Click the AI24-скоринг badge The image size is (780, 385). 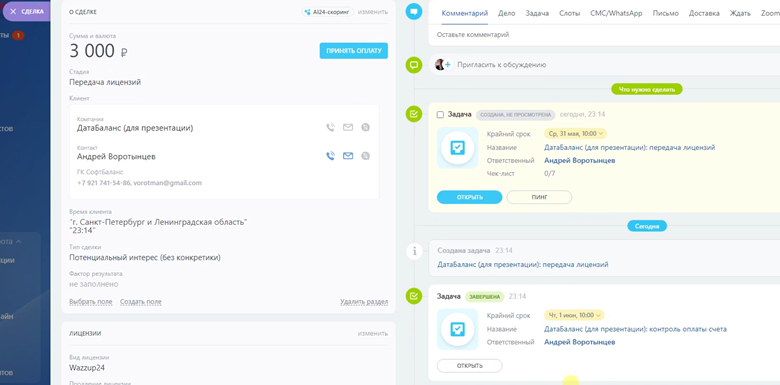click(x=327, y=11)
